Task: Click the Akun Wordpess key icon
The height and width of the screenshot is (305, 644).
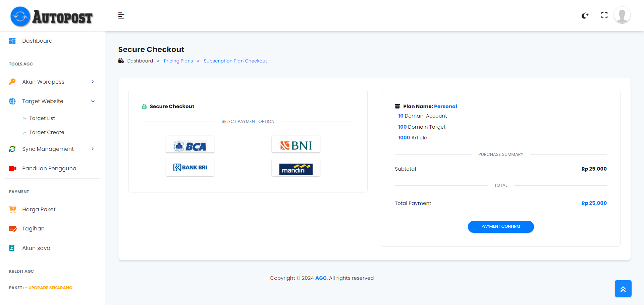Action: point(12,82)
